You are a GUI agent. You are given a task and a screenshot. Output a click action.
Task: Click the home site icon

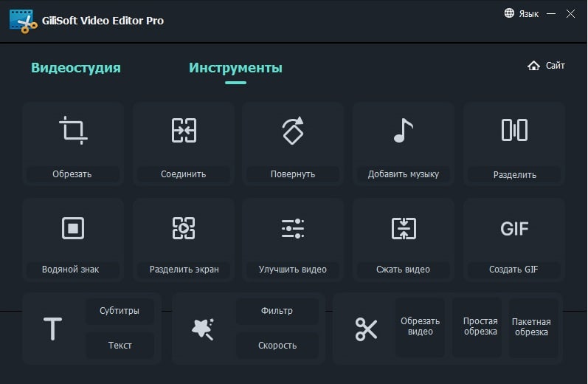pos(533,66)
